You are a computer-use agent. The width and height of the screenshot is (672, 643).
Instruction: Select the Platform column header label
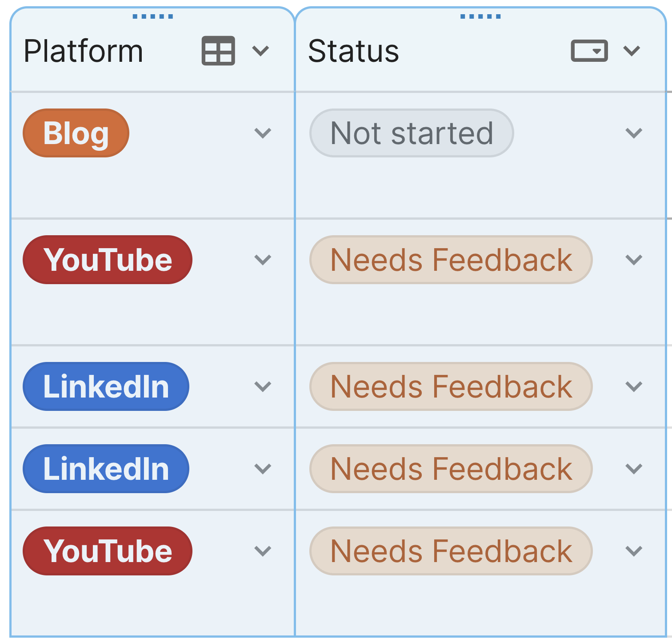tap(84, 51)
